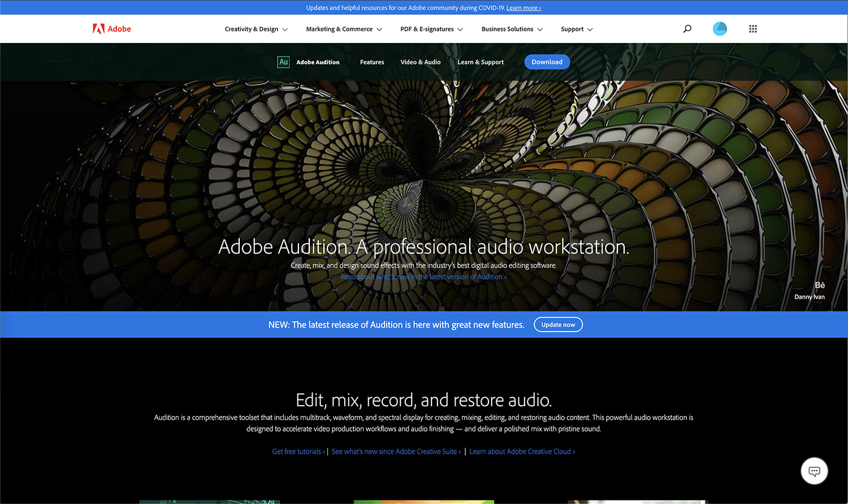Expand the Support dropdown

[576, 29]
